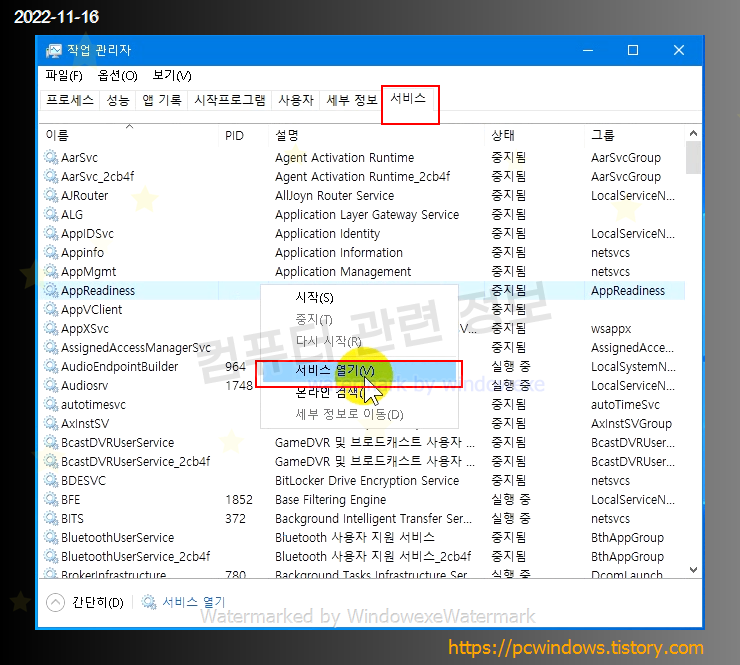Click the 서비스 열기 link at bottom
740x665 pixels.
[x=194, y=602]
